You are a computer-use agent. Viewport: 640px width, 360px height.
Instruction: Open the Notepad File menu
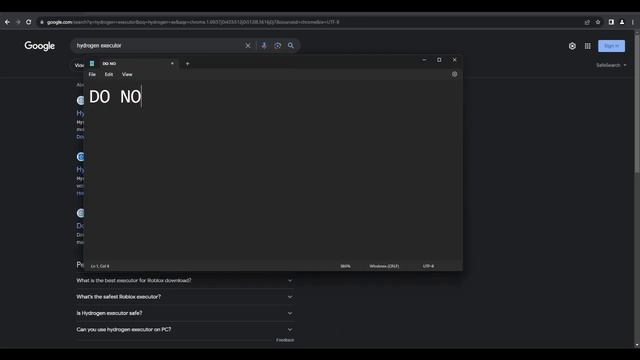click(x=92, y=74)
